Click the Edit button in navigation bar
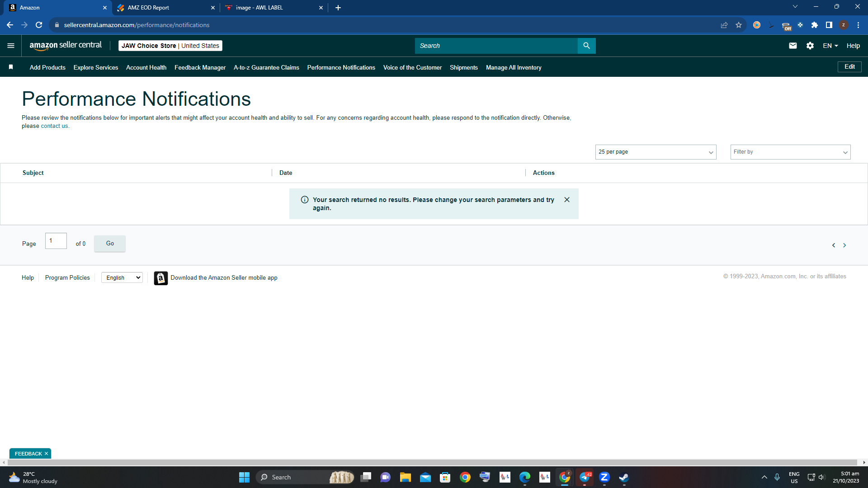Image resolution: width=868 pixels, height=488 pixels. 849,67
